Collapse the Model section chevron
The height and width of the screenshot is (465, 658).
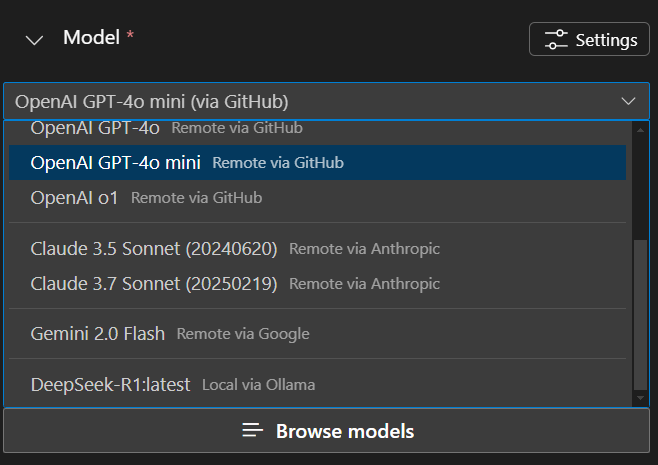(x=35, y=40)
